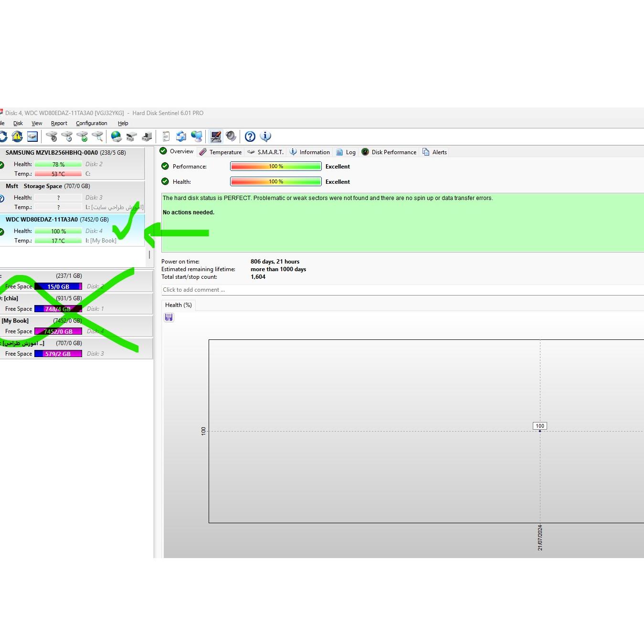644x644 pixels.
Task: Open help via the question mark icon
Action: 250,137
